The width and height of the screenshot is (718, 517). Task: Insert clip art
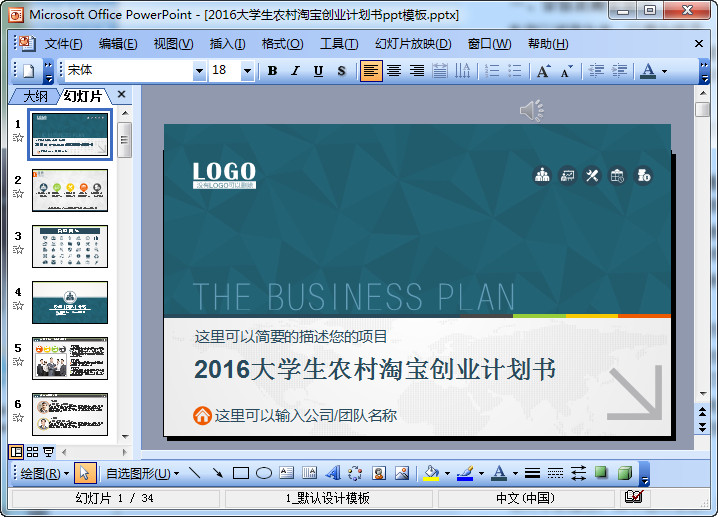coord(379,473)
